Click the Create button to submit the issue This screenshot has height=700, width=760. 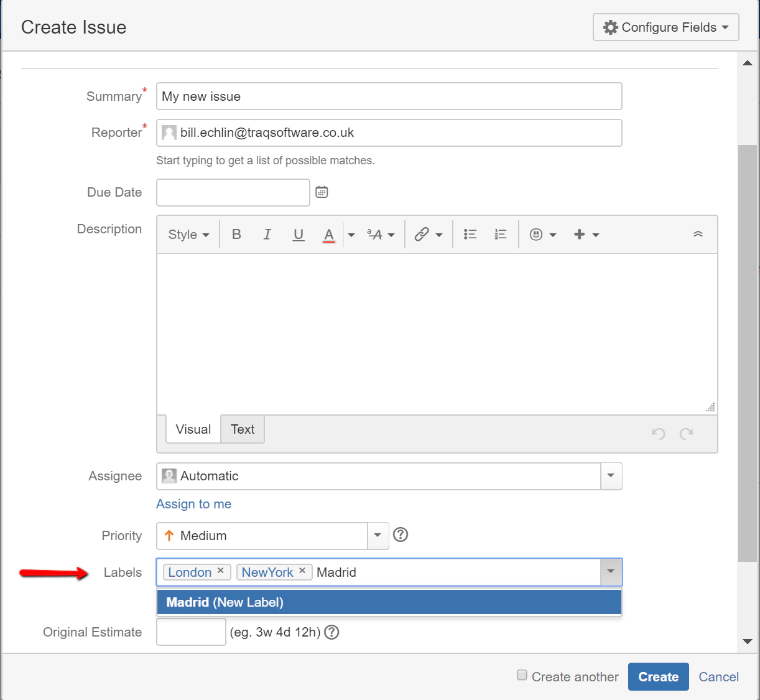(x=658, y=676)
